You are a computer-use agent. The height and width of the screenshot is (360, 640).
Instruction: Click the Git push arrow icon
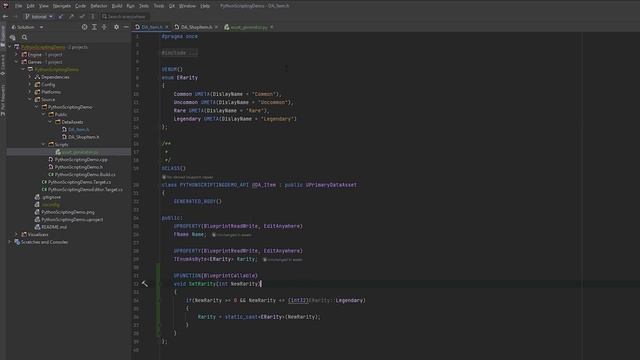pos(71,17)
